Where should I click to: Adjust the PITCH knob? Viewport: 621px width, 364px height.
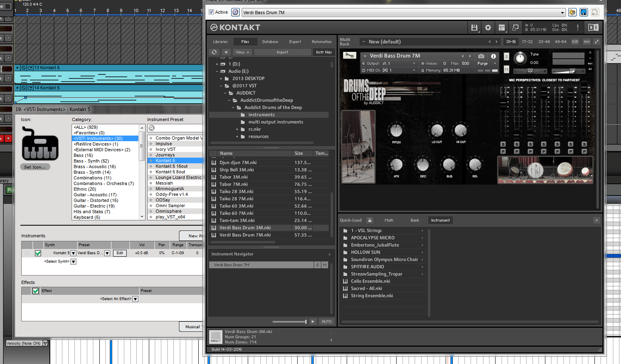tap(396, 130)
